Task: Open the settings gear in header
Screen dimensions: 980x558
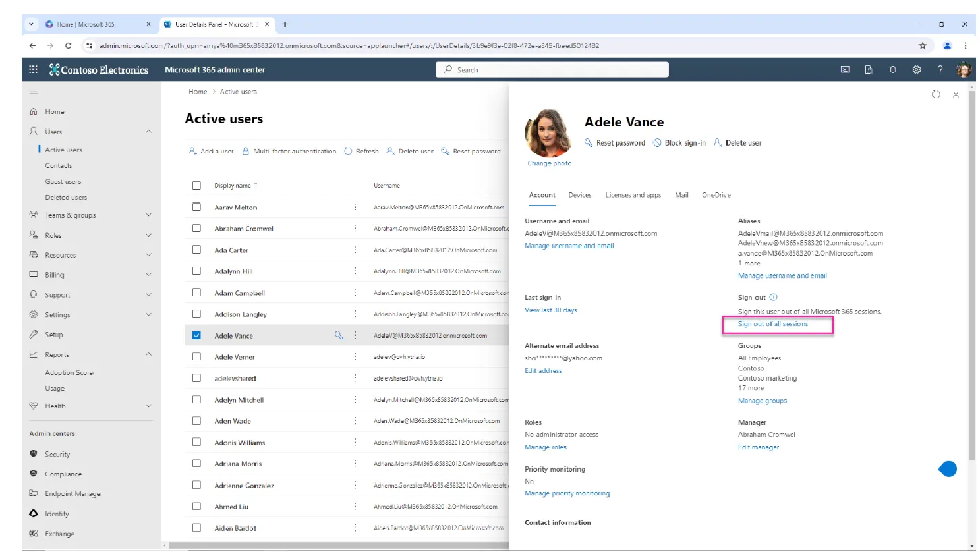Action: pos(917,69)
